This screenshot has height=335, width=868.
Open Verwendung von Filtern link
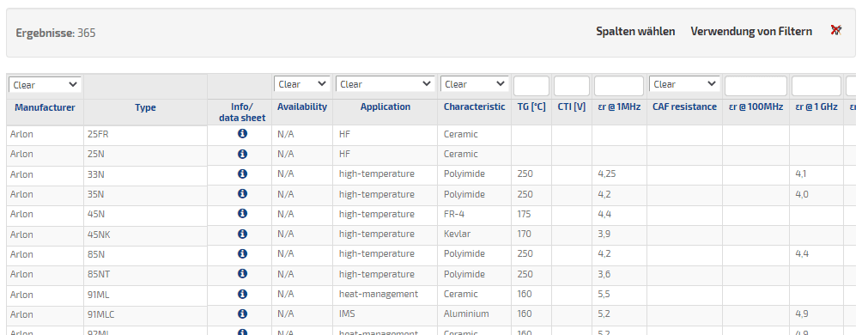point(751,32)
